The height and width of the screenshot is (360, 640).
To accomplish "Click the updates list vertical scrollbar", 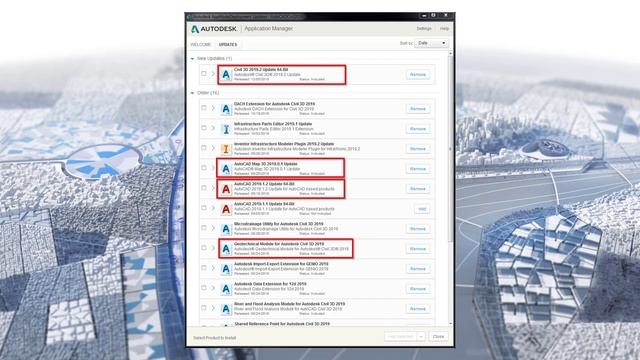I will pos(451,149).
